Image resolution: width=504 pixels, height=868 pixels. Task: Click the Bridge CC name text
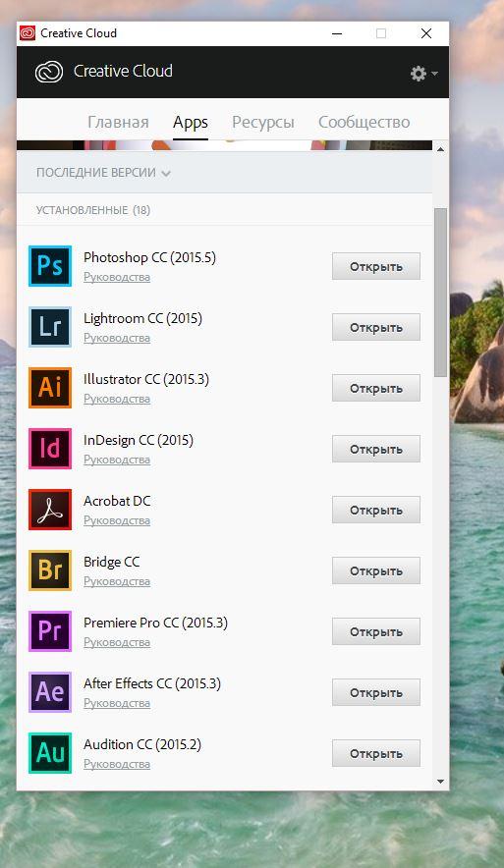(x=111, y=562)
